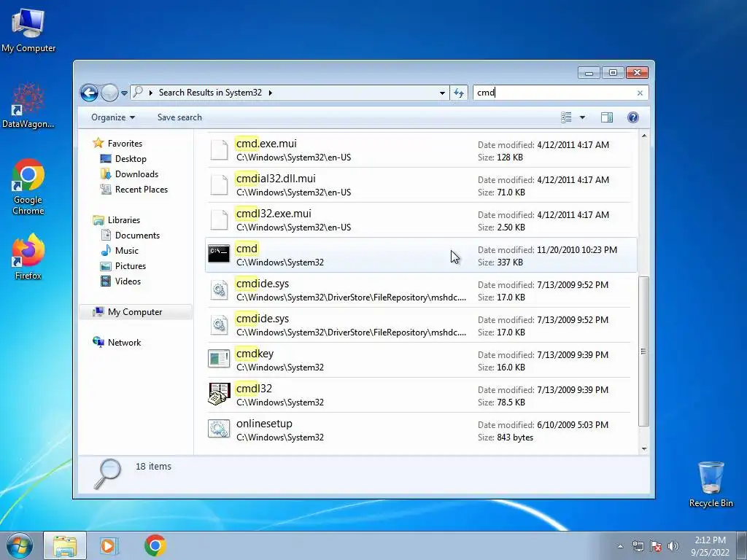This screenshot has width=747, height=560.
Task: Click the network tray icon
Action: (x=638, y=546)
